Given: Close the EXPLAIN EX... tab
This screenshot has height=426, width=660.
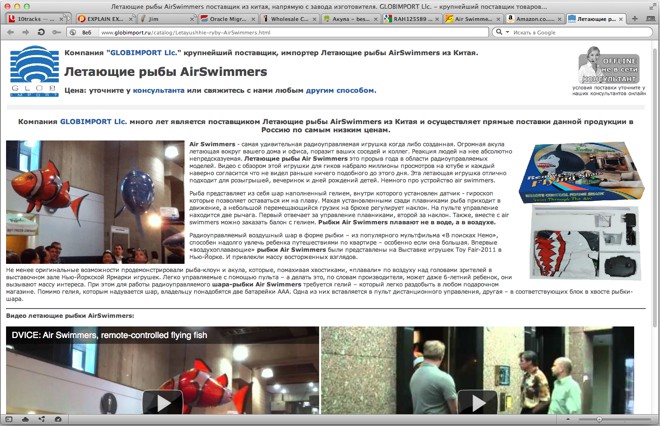Looking at the screenshot, I should tap(130, 19).
